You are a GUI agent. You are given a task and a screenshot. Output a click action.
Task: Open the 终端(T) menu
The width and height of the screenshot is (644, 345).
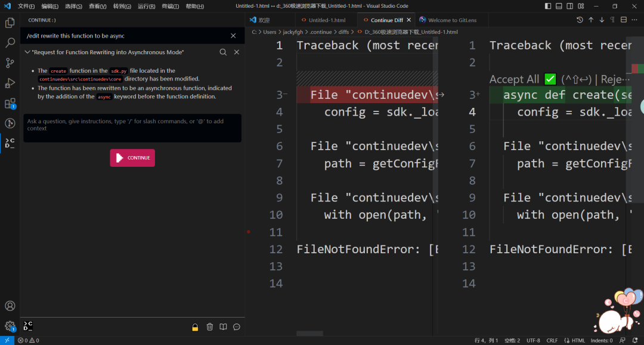pyautogui.click(x=170, y=6)
